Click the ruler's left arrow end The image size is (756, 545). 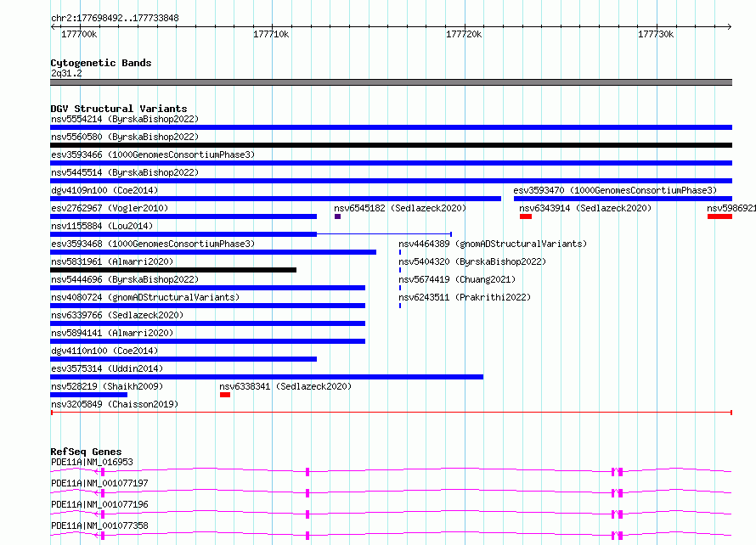[x=53, y=26]
